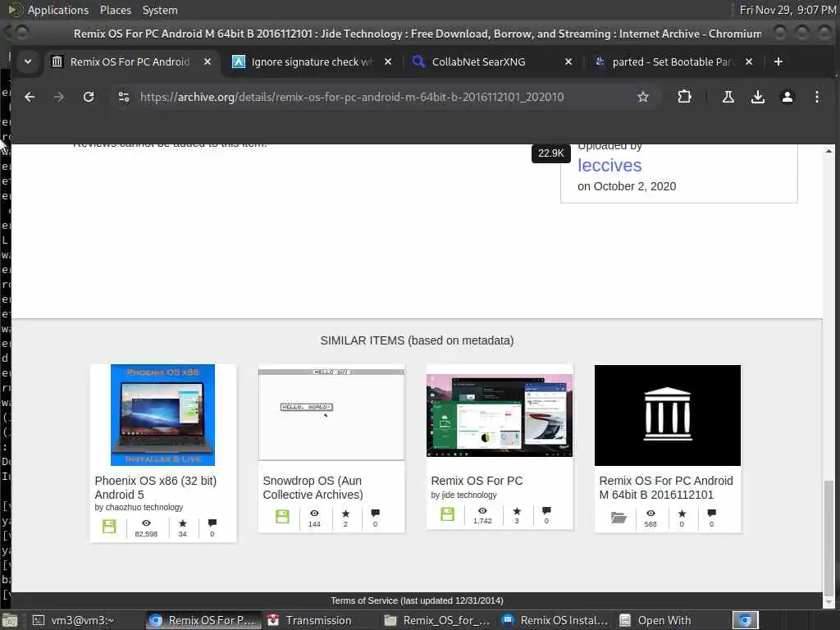This screenshot has width=840, height=630.
Task: Open the Places menu
Action: pos(115,10)
